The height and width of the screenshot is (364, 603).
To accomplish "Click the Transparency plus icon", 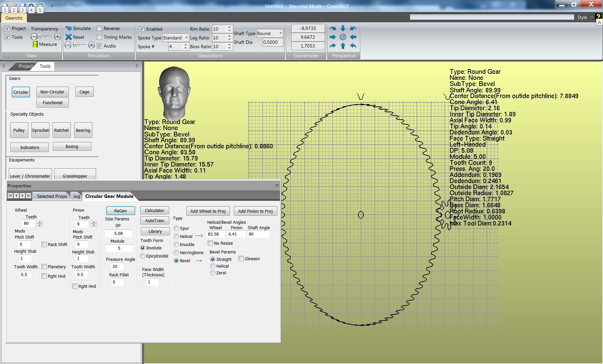I will click(x=57, y=37).
